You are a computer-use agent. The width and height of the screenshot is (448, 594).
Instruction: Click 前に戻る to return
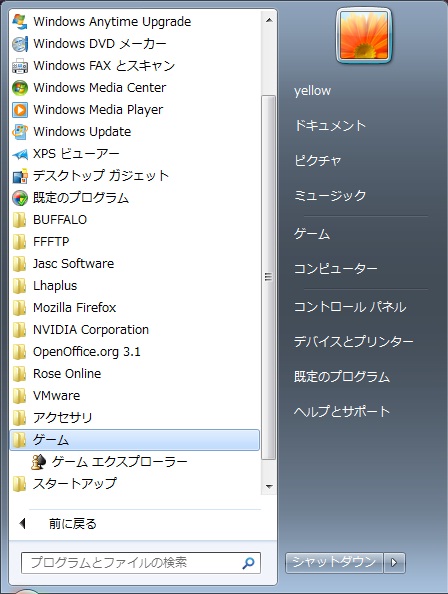tap(73, 524)
